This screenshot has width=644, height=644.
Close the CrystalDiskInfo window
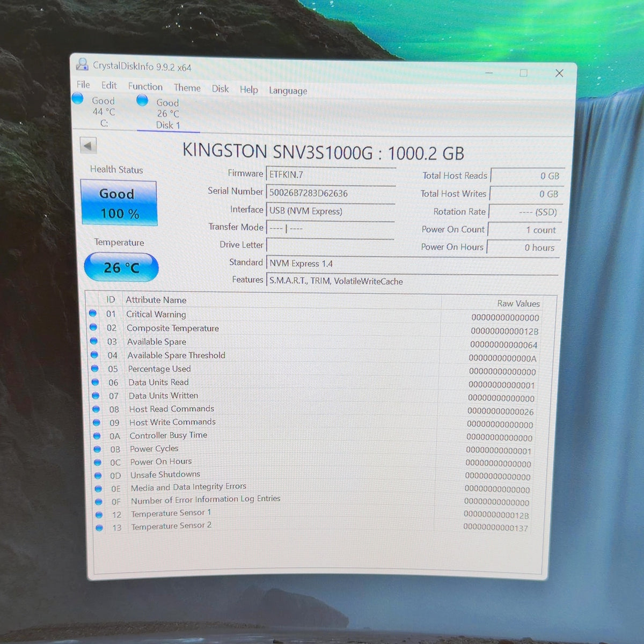(x=559, y=73)
